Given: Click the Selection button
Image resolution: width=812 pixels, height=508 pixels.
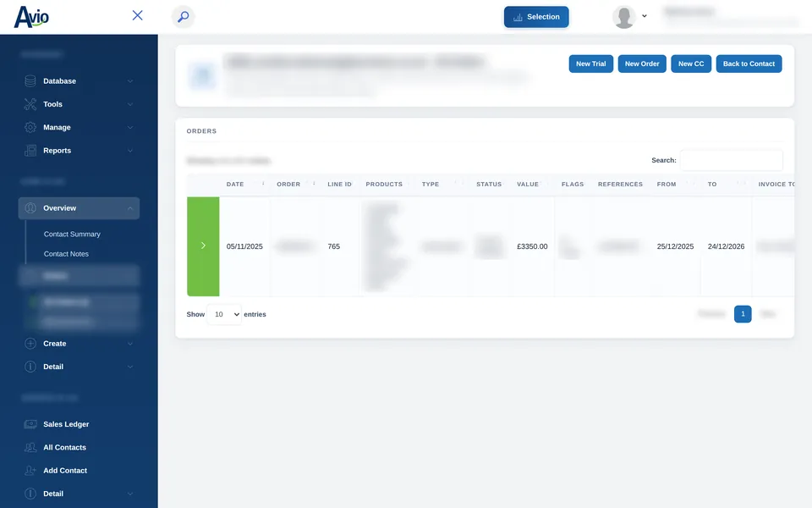Looking at the screenshot, I should pyautogui.click(x=536, y=17).
